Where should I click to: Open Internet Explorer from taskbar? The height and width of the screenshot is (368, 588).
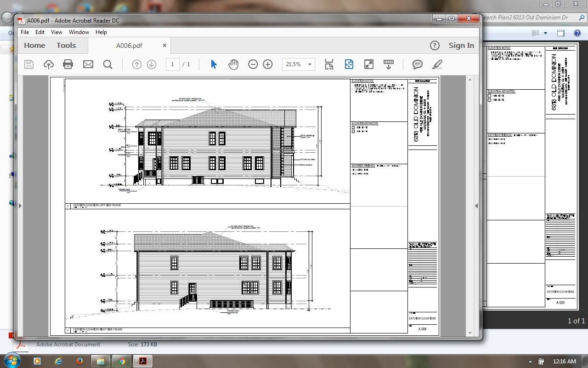point(58,361)
